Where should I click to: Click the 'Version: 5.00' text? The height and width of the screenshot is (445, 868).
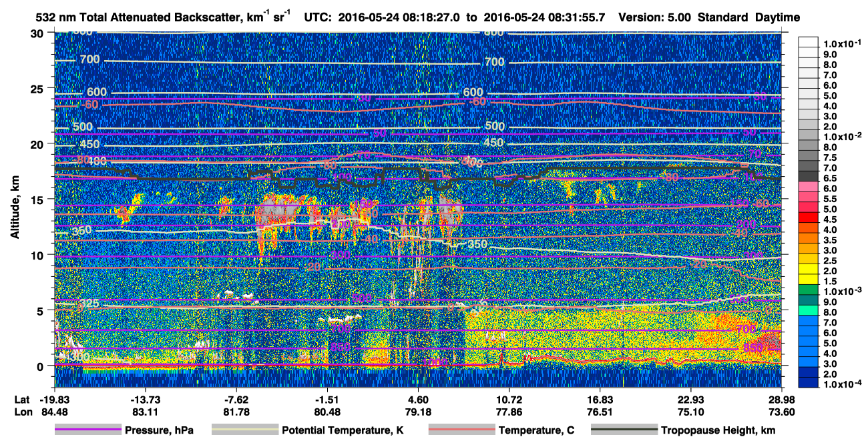pyautogui.click(x=656, y=17)
